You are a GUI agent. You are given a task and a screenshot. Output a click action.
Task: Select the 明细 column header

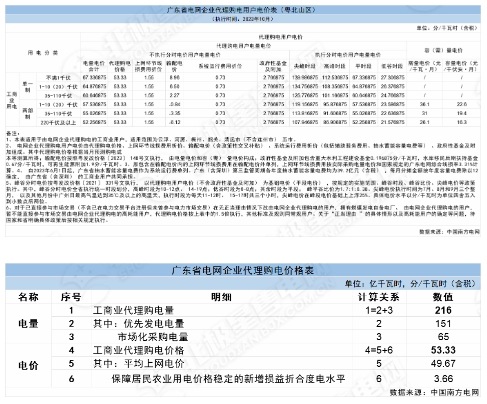221,297
